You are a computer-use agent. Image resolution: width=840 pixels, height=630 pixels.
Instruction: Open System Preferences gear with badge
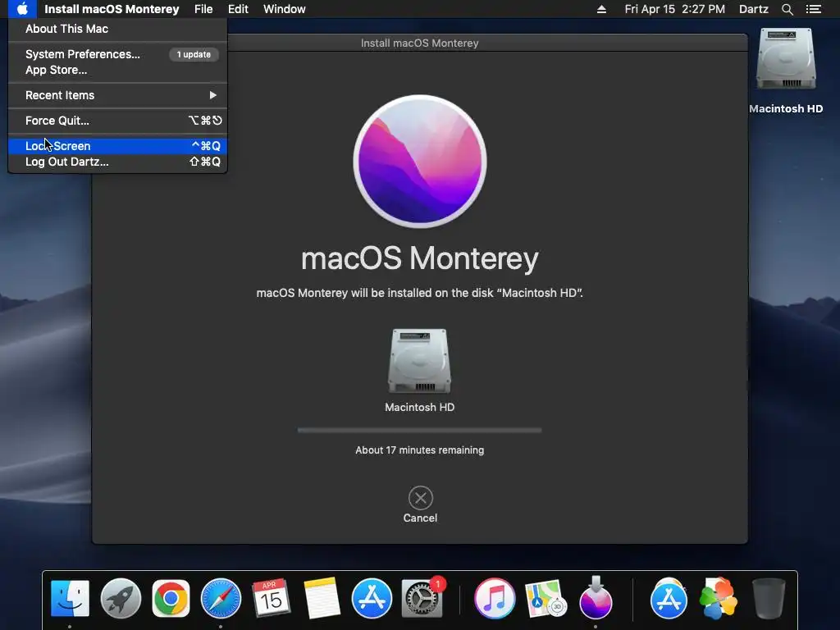coord(422,598)
